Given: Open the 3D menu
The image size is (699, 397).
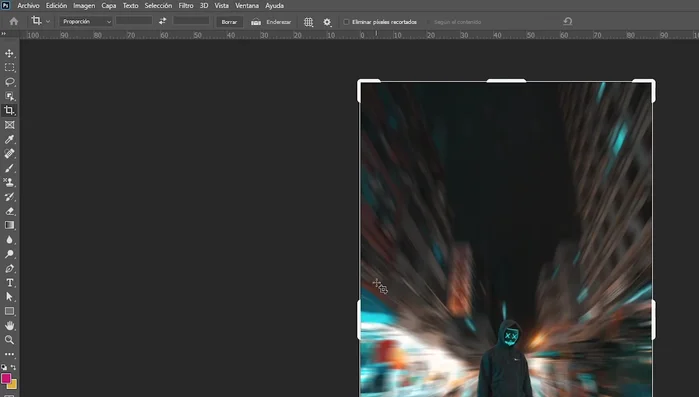Looking at the screenshot, I should point(204,6).
